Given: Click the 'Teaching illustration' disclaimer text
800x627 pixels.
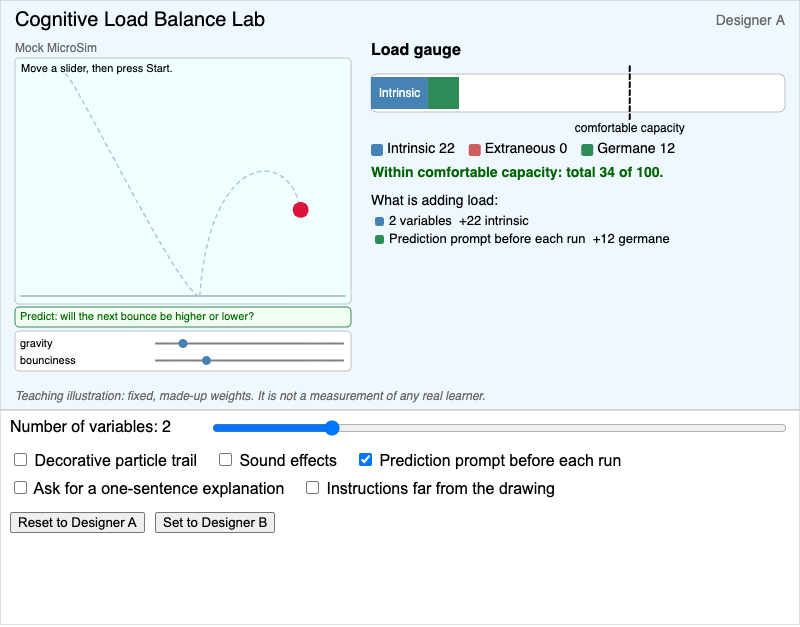Looking at the screenshot, I should pyautogui.click(x=250, y=396).
